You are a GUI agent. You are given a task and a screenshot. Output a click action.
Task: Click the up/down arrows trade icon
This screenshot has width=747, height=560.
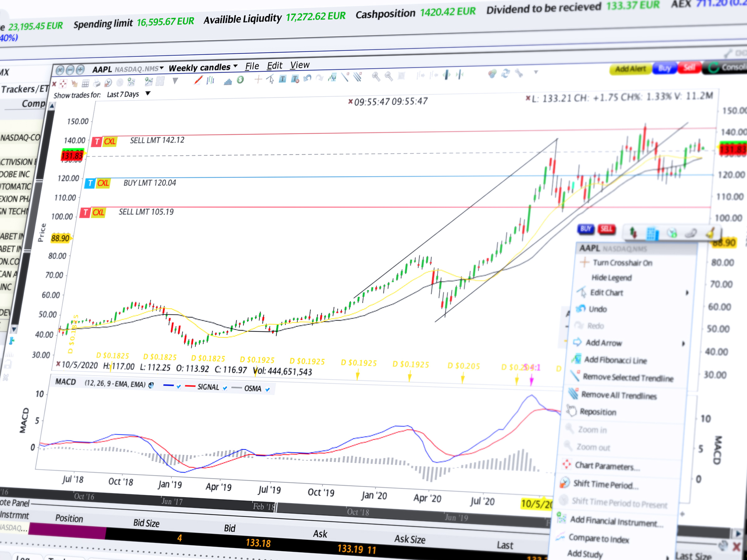633,232
